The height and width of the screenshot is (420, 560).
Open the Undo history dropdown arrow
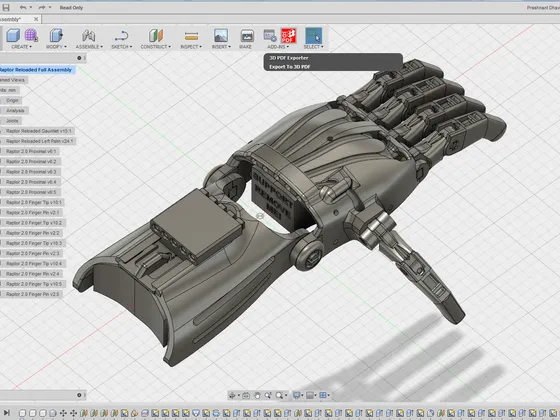pos(31,7)
